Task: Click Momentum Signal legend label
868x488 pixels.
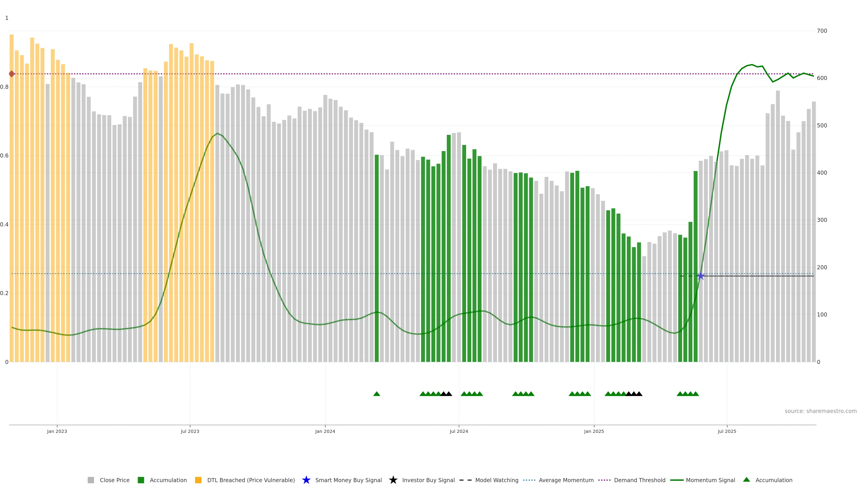Action: click(710, 480)
